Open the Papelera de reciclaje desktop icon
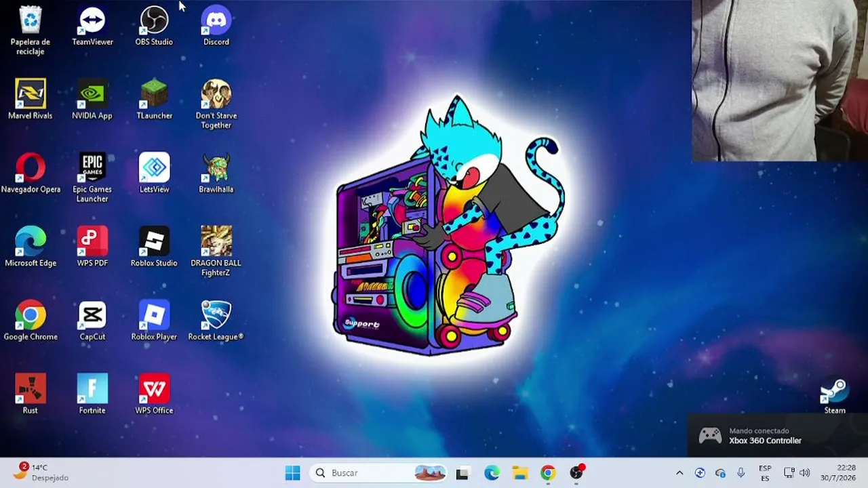The height and width of the screenshot is (488, 868). [31, 30]
